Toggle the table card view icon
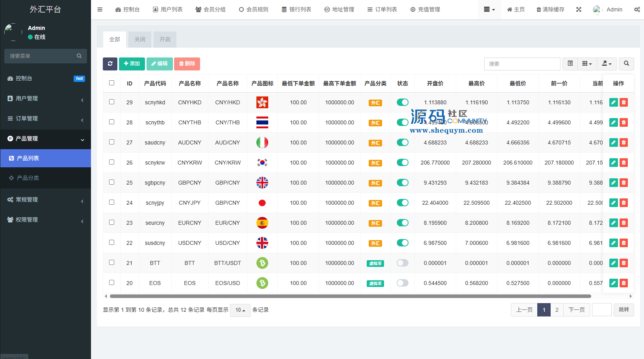The height and width of the screenshot is (359, 644). [x=570, y=64]
